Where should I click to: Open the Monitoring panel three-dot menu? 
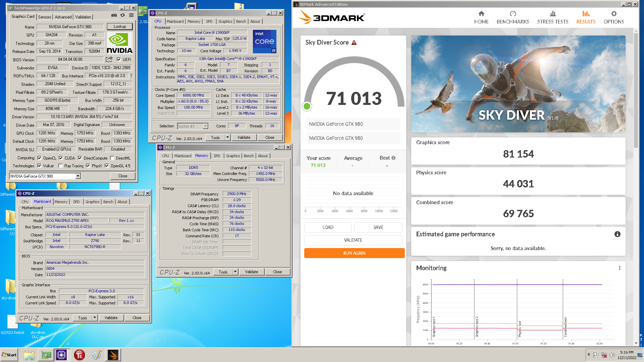(620, 268)
